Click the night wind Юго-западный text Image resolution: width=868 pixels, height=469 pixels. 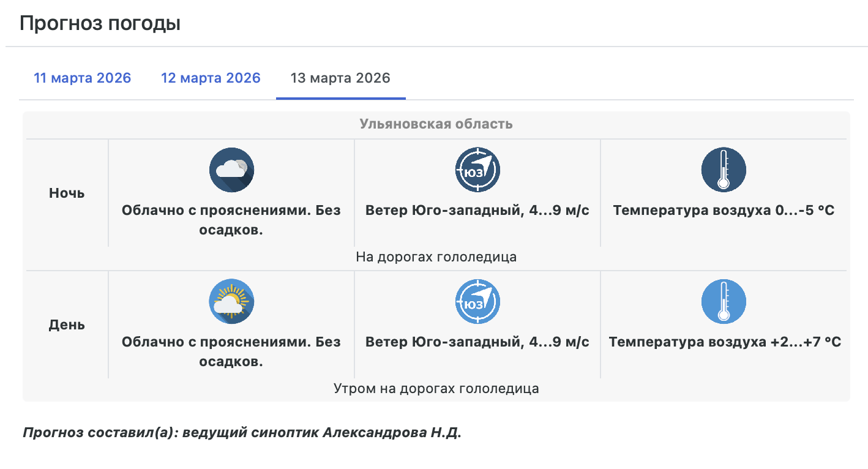click(x=477, y=211)
